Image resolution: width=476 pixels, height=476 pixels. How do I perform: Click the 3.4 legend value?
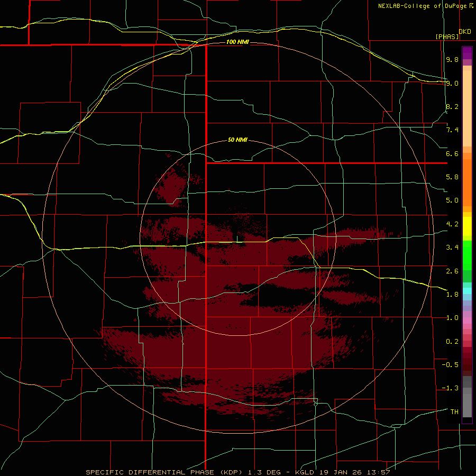click(x=452, y=248)
